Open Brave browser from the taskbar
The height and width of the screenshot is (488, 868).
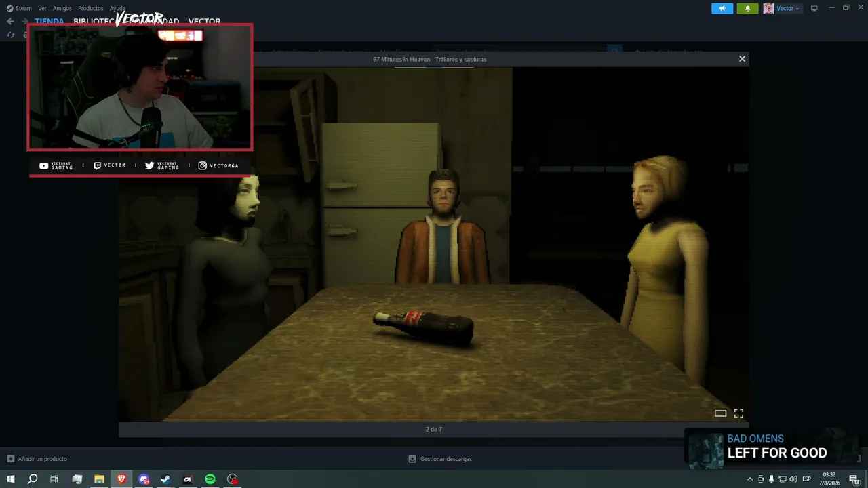[x=121, y=479]
